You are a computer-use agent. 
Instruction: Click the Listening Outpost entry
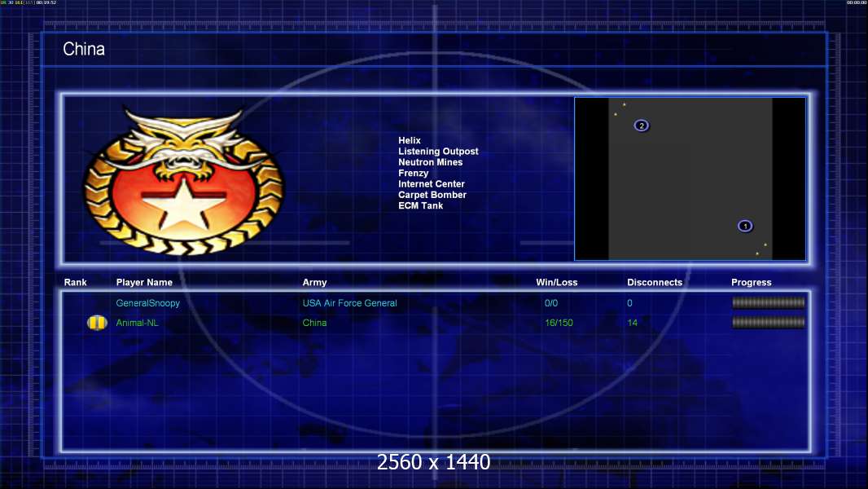[x=438, y=152]
